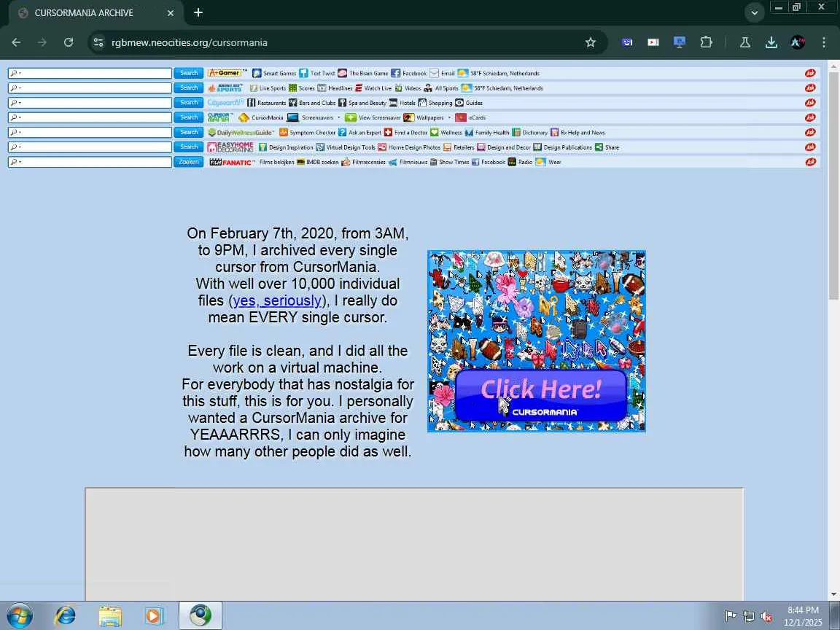
Task: Click Hotels in the Citysearch toolbar
Action: click(402, 103)
